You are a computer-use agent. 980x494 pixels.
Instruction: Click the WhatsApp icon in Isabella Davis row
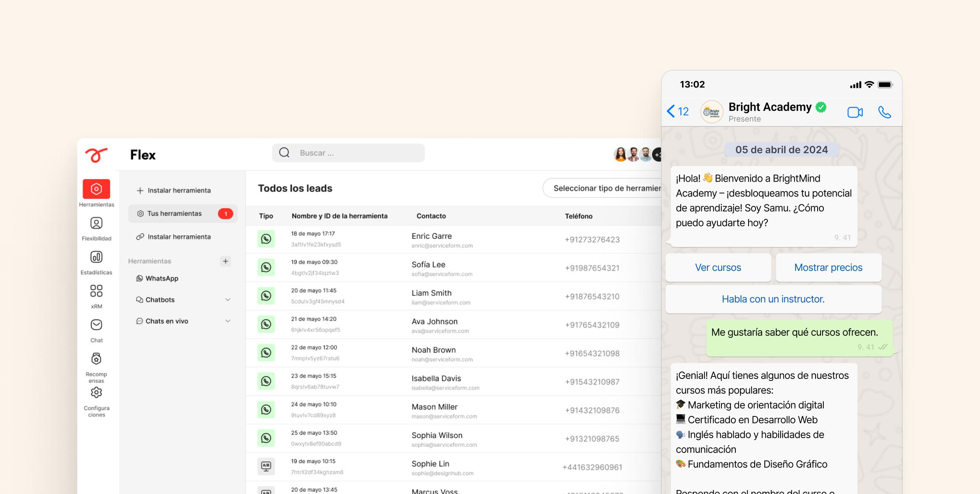266,381
